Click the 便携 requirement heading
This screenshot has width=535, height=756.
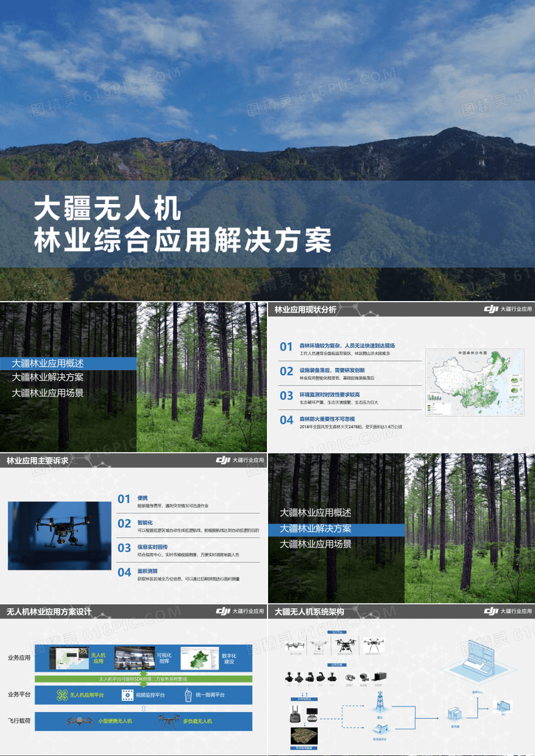tap(142, 498)
